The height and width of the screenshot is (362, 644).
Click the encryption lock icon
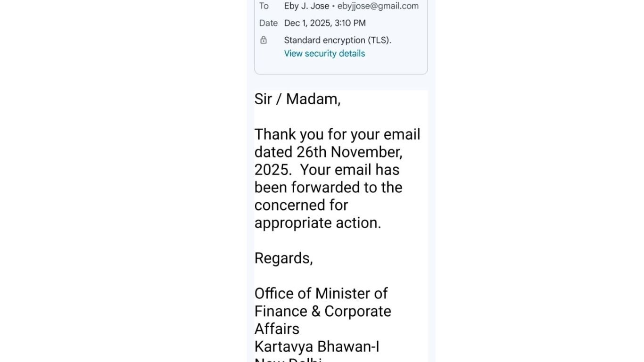264,40
